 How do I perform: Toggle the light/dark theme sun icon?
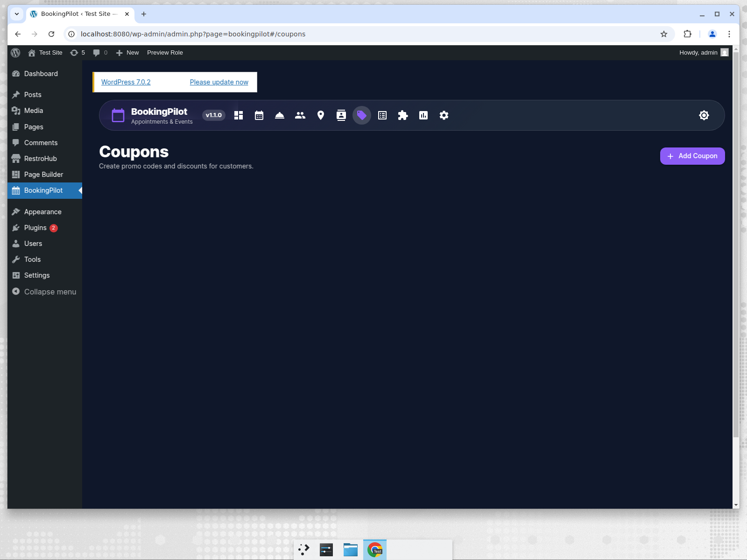click(704, 115)
